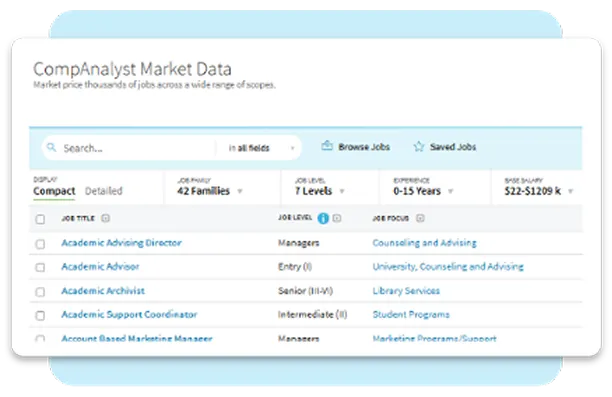Click 'Managers' in Academic Advising Director row

click(299, 243)
